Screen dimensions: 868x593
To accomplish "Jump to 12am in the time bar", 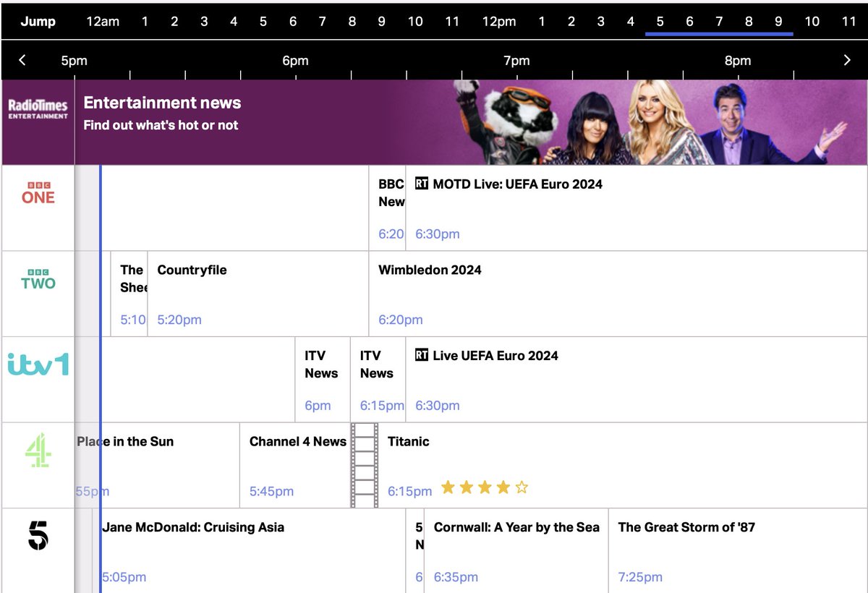I will click(103, 21).
